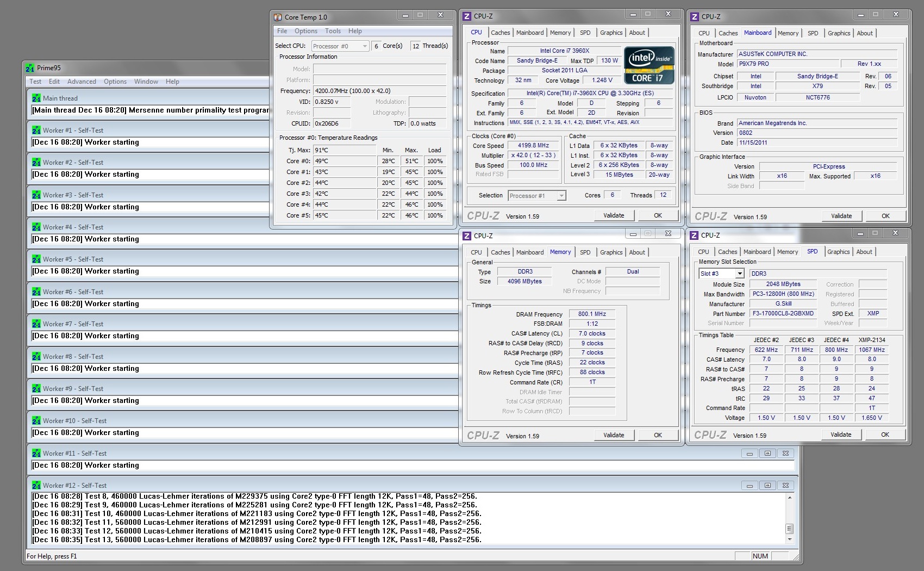Open the Core Temp Tools menu
This screenshot has width=924, height=571.
coord(333,31)
